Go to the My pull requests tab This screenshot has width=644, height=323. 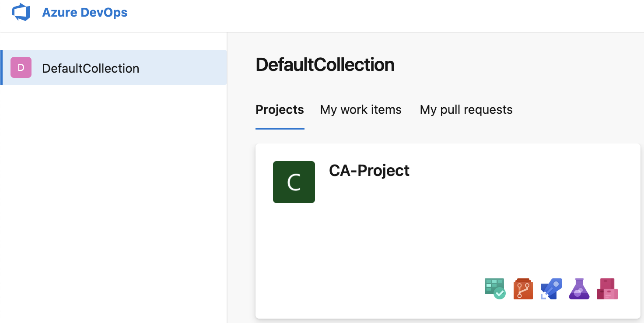pyautogui.click(x=466, y=109)
